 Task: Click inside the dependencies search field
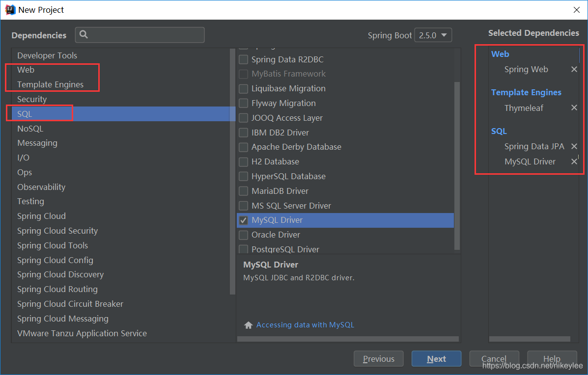coord(142,35)
